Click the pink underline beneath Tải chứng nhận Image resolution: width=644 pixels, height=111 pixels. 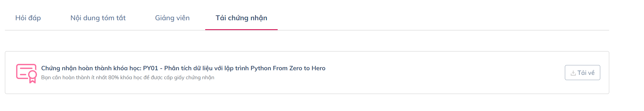coord(241,29)
